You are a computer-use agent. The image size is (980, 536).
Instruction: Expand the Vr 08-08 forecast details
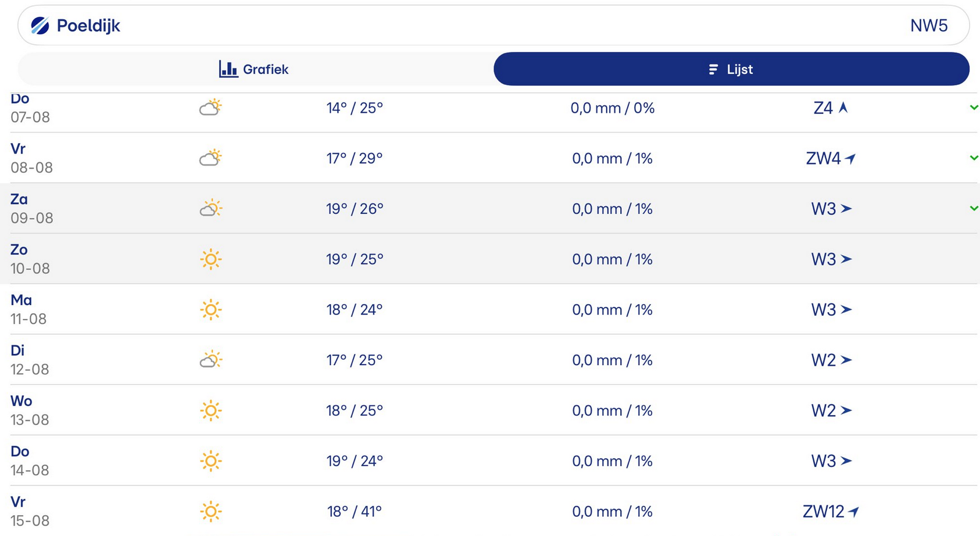(x=974, y=158)
